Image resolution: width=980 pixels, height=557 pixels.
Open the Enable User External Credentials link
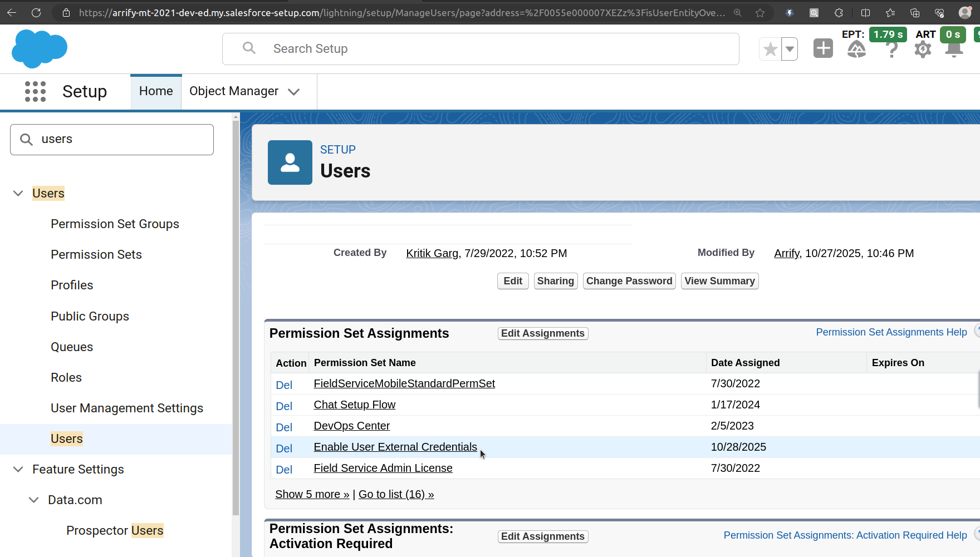(x=395, y=447)
